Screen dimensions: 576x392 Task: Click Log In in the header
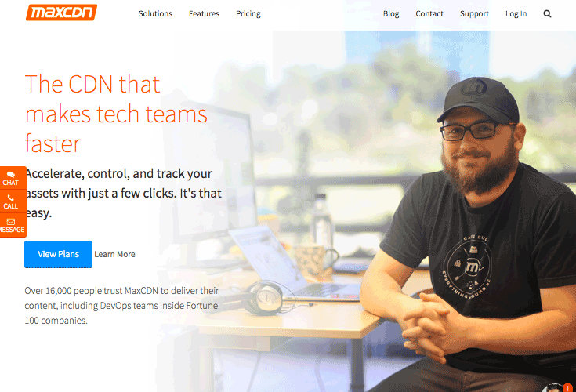point(516,14)
